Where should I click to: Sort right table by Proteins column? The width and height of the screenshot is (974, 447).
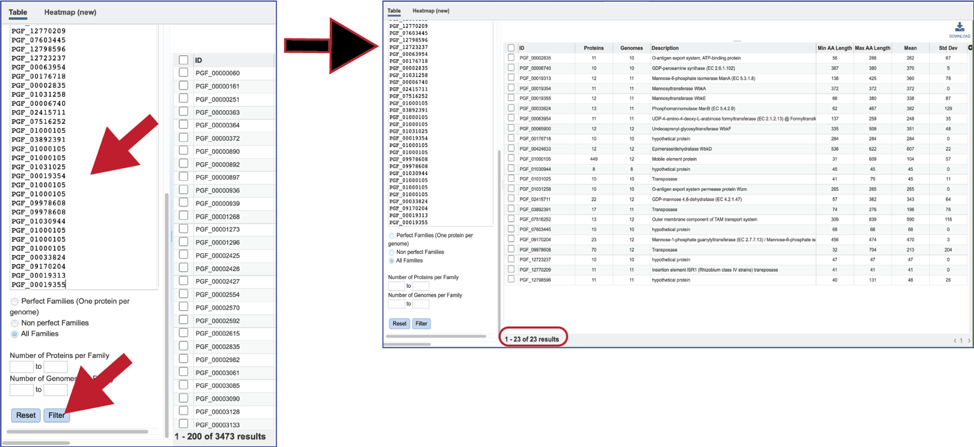tap(593, 48)
